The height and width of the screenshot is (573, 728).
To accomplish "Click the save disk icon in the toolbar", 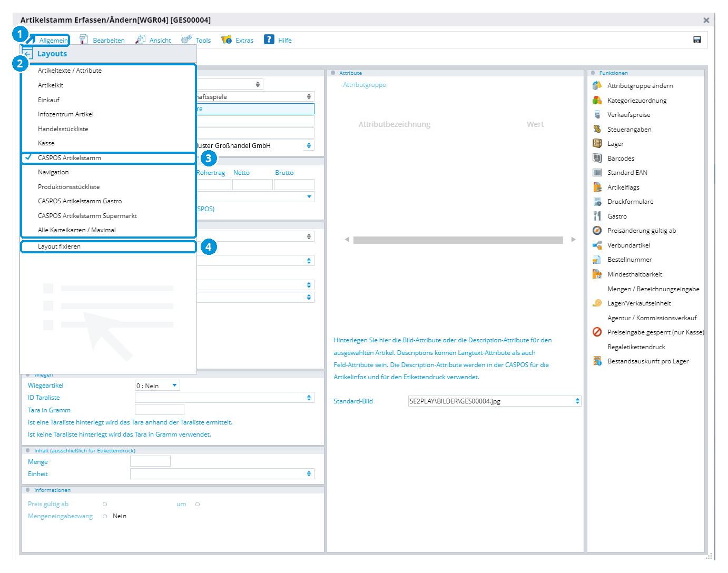I will [x=697, y=40].
